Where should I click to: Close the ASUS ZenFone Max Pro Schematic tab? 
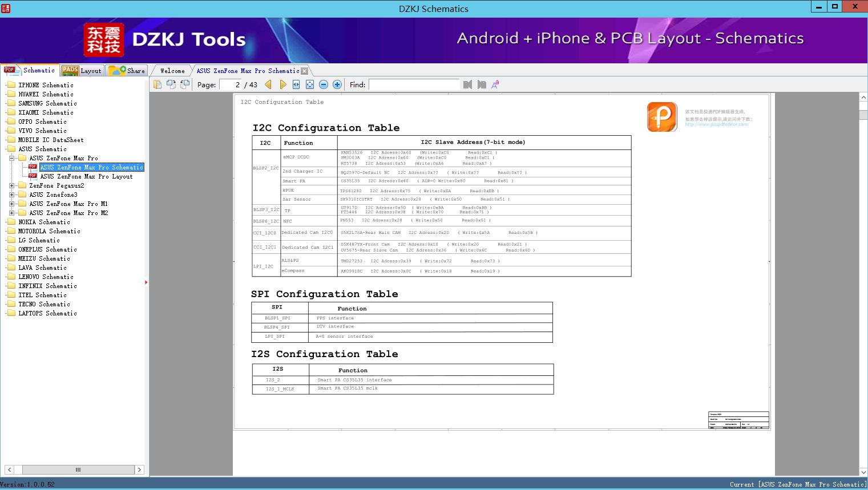305,71
